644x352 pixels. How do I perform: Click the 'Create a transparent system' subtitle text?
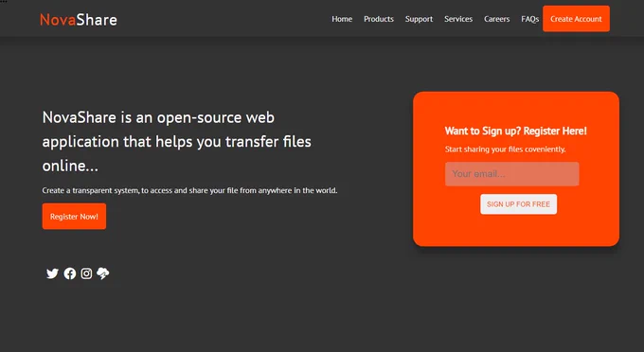pos(189,190)
